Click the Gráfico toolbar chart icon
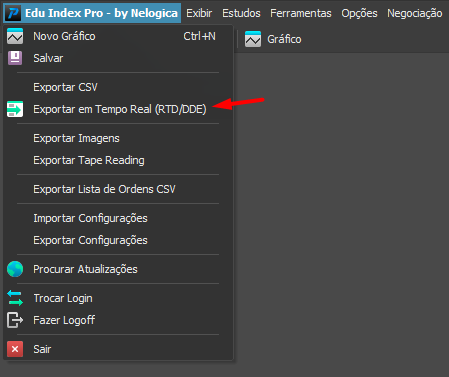 [x=253, y=39]
